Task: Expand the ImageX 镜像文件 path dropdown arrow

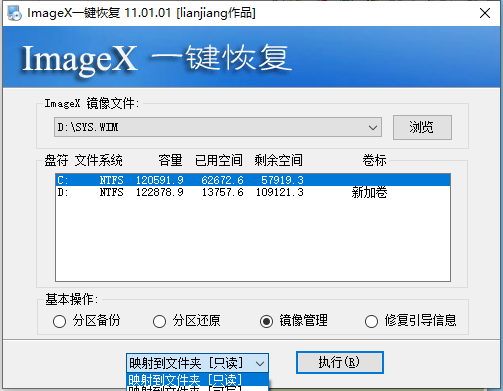Action: [373, 127]
